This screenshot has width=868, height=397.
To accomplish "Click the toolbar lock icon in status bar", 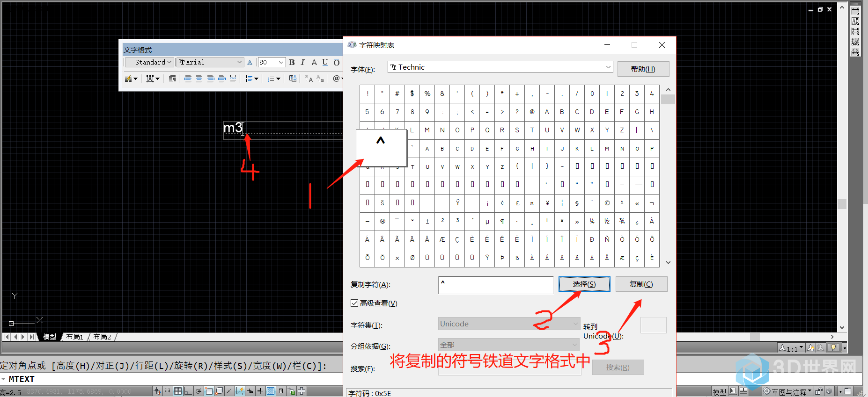I will pyautogui.click(x=819, y=392).
